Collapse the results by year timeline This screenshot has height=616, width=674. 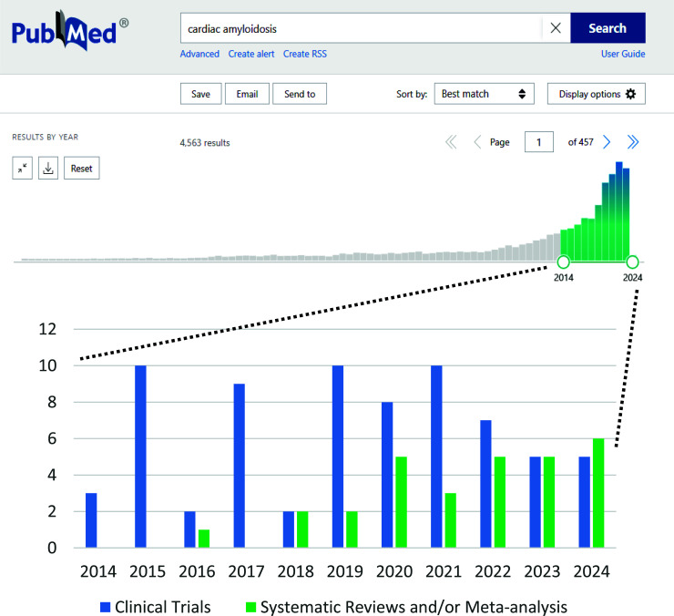(23, 169)
